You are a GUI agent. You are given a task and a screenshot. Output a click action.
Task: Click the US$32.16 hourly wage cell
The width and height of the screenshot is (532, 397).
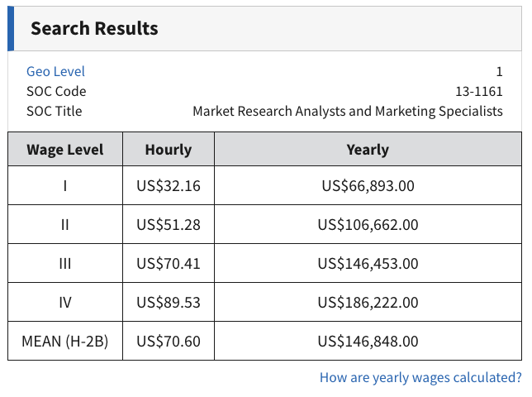[x=169, y=186]
